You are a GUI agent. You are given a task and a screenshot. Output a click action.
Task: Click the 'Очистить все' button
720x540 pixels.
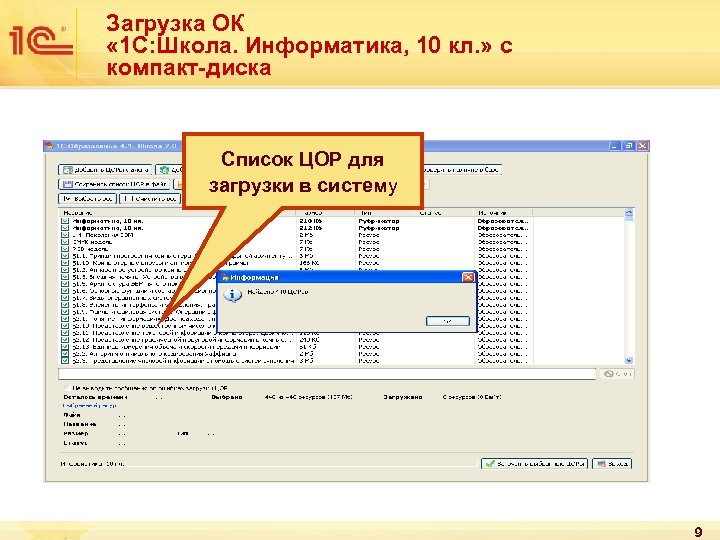[150, 199]
